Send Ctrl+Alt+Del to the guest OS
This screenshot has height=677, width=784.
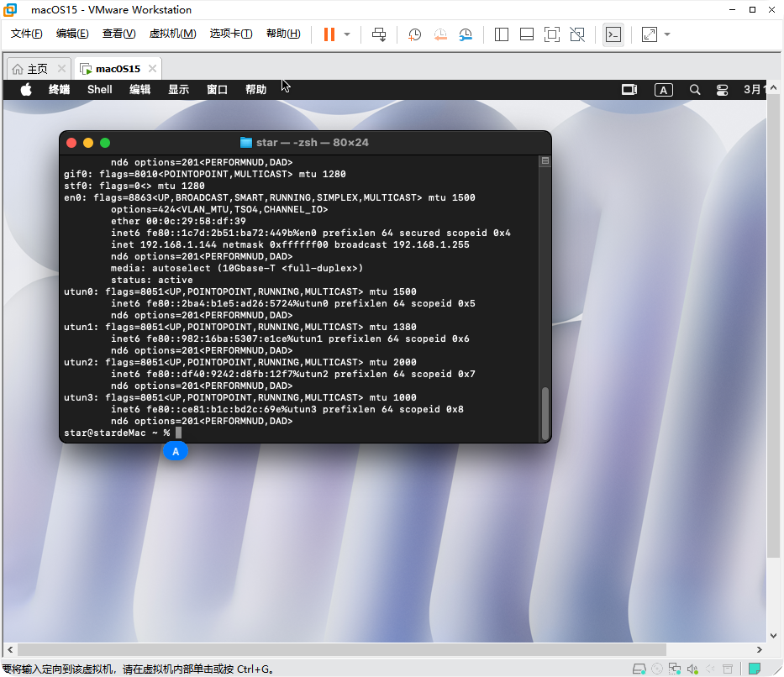pyautogui.click(x=379, y=34)
